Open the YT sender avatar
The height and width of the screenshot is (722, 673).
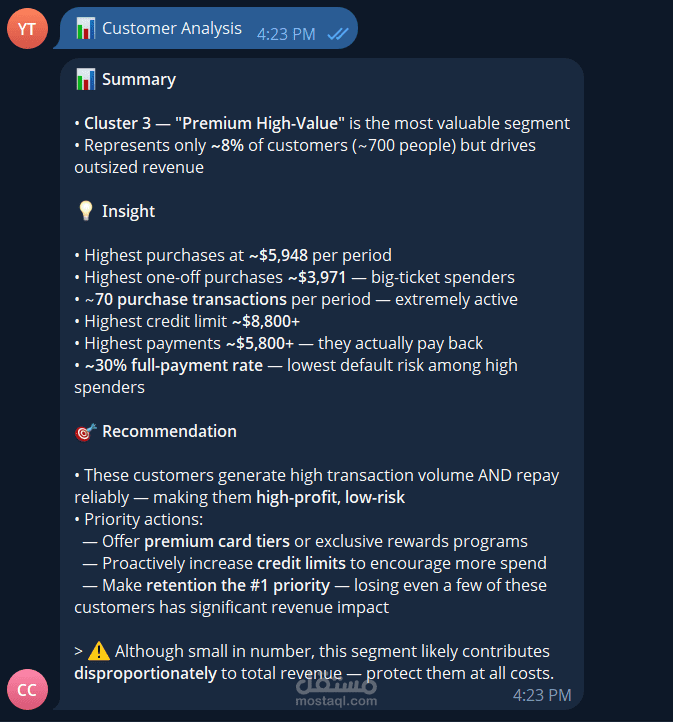point(27,29)
